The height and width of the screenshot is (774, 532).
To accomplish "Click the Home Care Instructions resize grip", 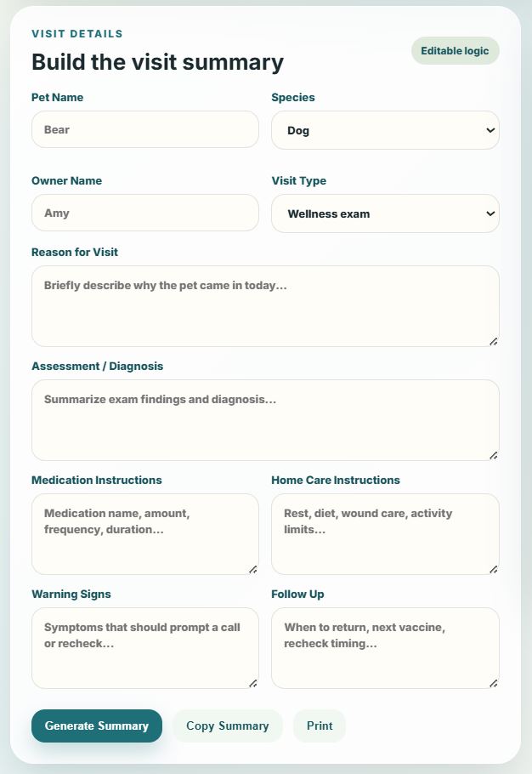I will 493,569.
